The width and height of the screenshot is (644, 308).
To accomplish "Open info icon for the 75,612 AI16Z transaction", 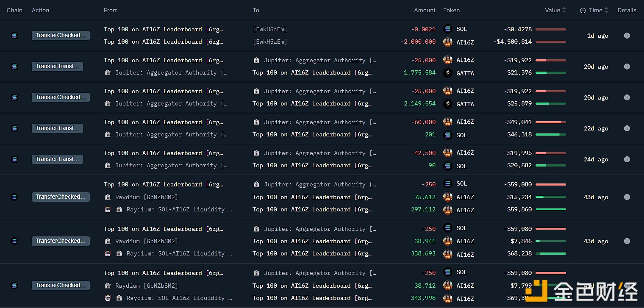I will 627,197.
